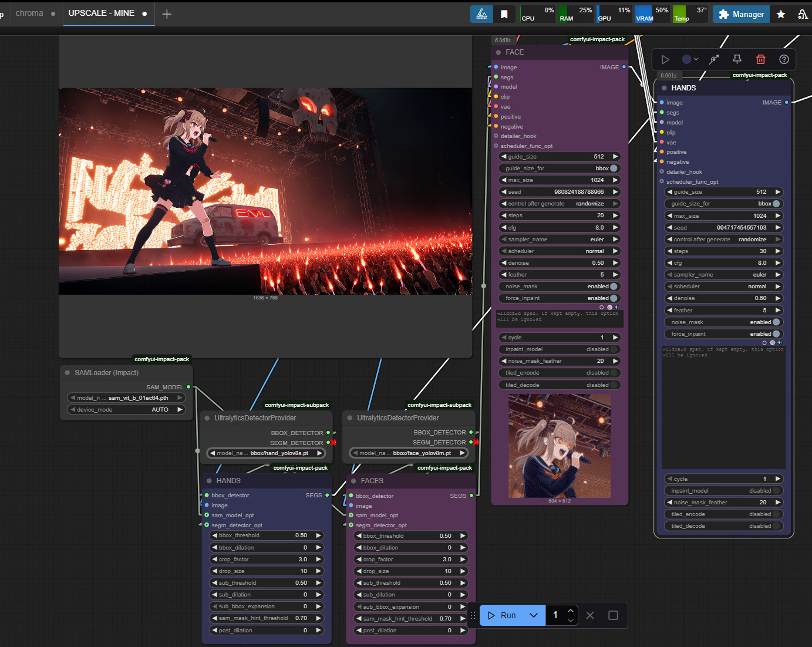Viewport: 812px width, 647px height.
Task: Click the face close-up preview in the FACE node
Action: 560,446
